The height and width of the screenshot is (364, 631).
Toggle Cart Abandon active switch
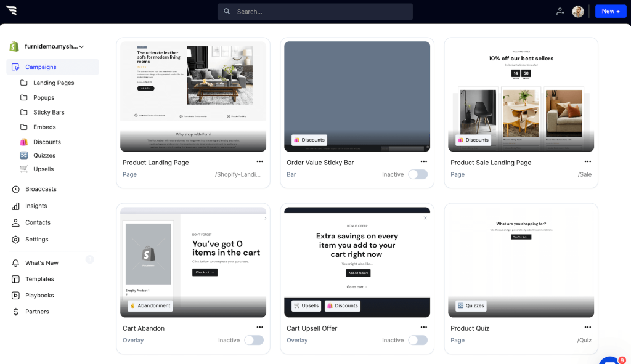coord(254,340)
